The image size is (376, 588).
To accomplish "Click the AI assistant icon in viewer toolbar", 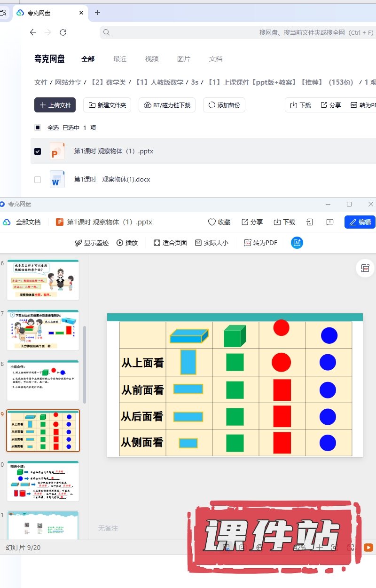I will (x=297, y=243).
